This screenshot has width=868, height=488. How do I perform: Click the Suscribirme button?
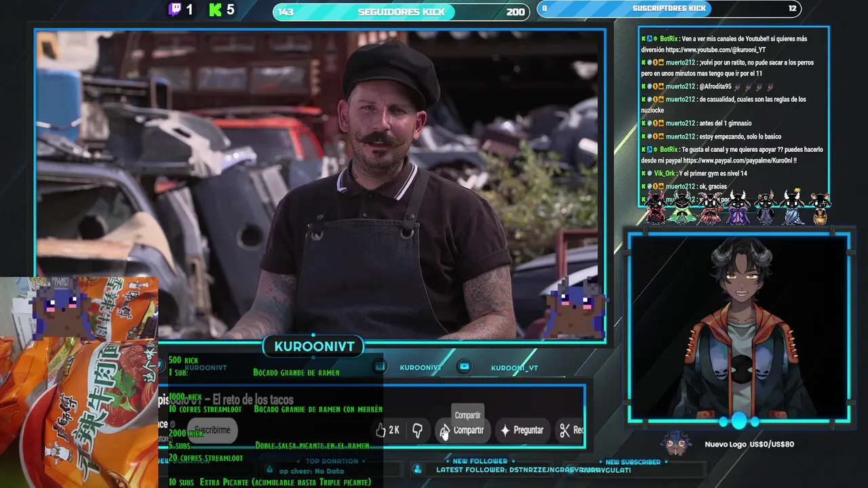(212, 430)
